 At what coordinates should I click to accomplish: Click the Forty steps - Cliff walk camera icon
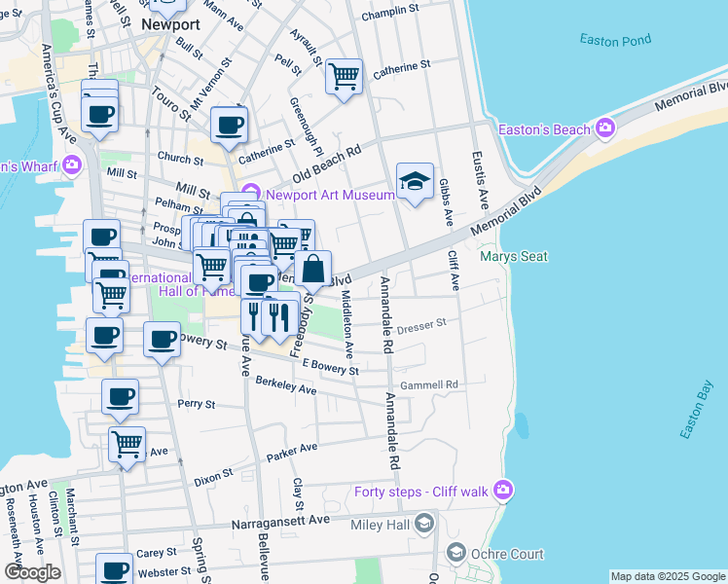pos(504,491)
